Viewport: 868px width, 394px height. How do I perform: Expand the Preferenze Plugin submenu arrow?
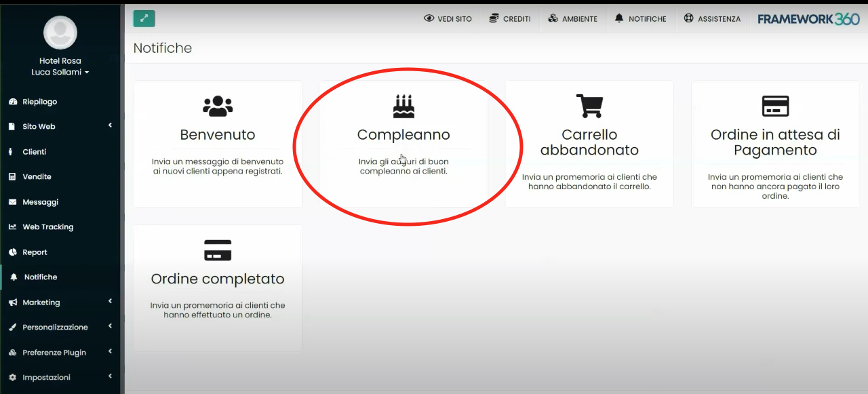tap(111, 352)
